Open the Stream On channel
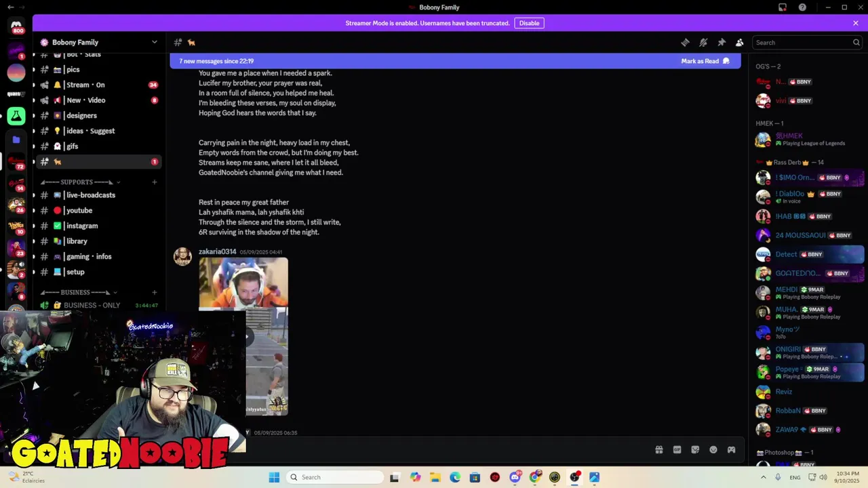 point(98,85)
